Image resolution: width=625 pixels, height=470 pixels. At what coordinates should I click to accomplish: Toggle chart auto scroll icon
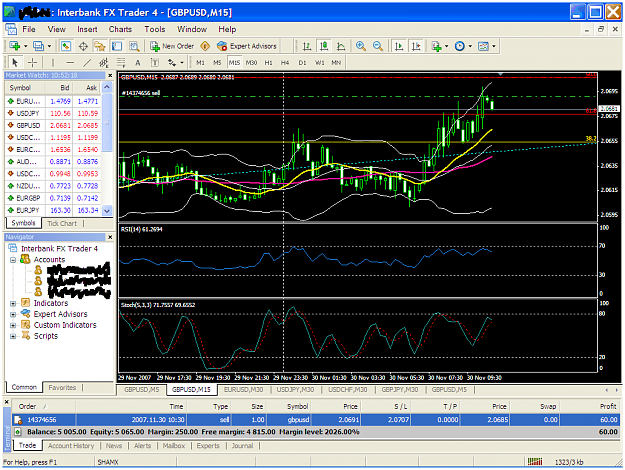pos(399,46)
